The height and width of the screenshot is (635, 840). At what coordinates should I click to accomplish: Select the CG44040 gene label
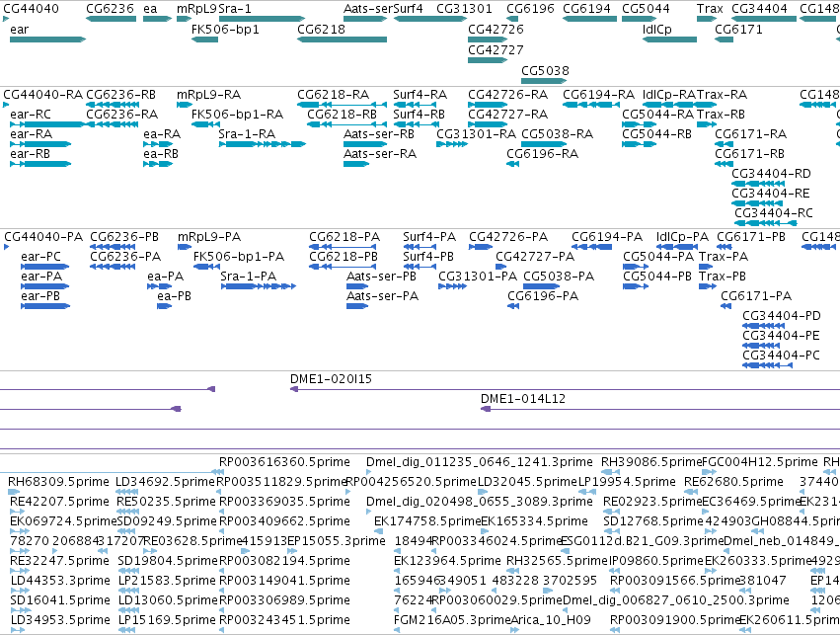coord(31,9)
